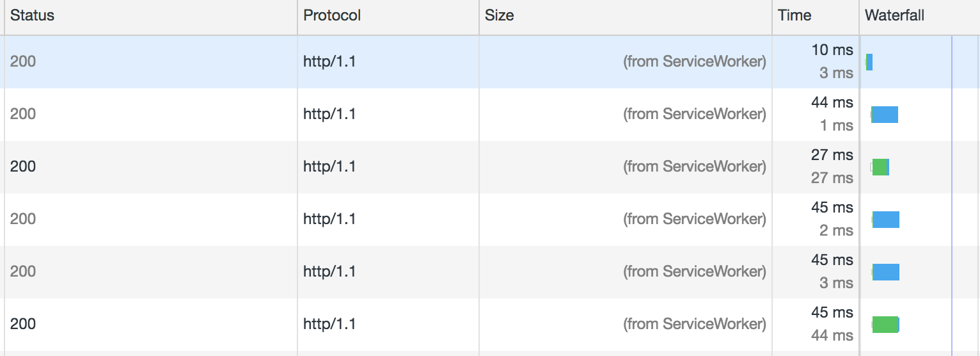Viewport: 980px width, 356px height.
Task: Click the time cell showing 45 ms and 2 ms
Action: coord(832,219)
